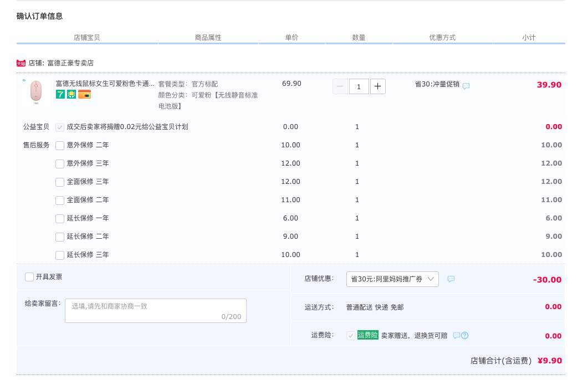Screen dimensions: 588x380
Task: Click the 确认订单信息 heading
Action: [40, 16]
